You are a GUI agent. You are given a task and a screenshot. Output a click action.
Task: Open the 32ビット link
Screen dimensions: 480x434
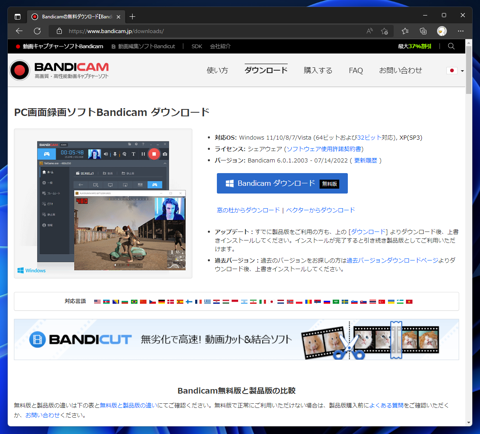coord(369,137)
